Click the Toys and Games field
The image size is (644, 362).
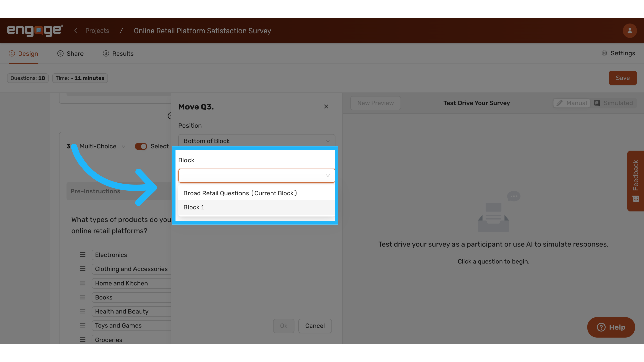coord(131,325)
